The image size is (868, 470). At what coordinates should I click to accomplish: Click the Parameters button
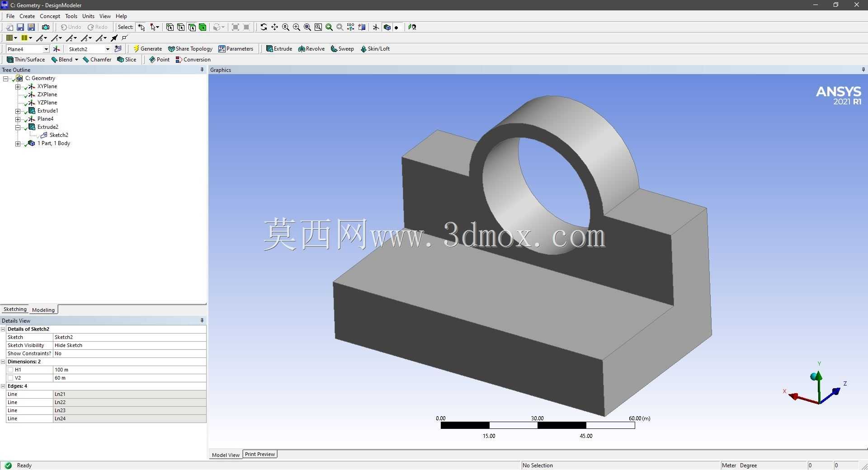click(236, 49)
